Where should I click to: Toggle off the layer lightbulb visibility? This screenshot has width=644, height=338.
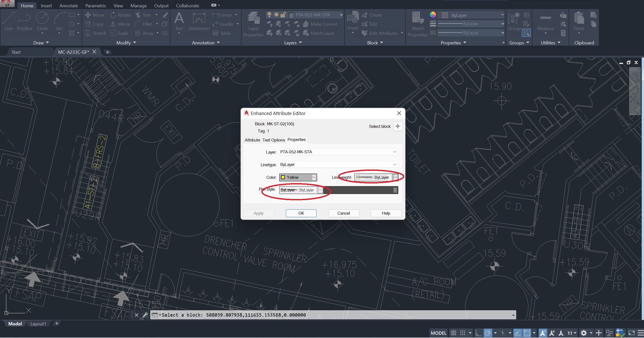[x=269, y=15]
